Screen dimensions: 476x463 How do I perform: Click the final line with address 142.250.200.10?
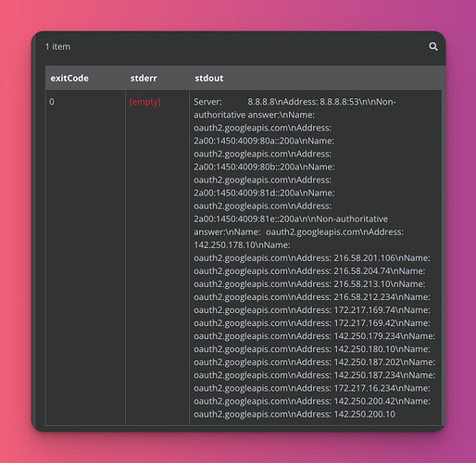(294, 414)
